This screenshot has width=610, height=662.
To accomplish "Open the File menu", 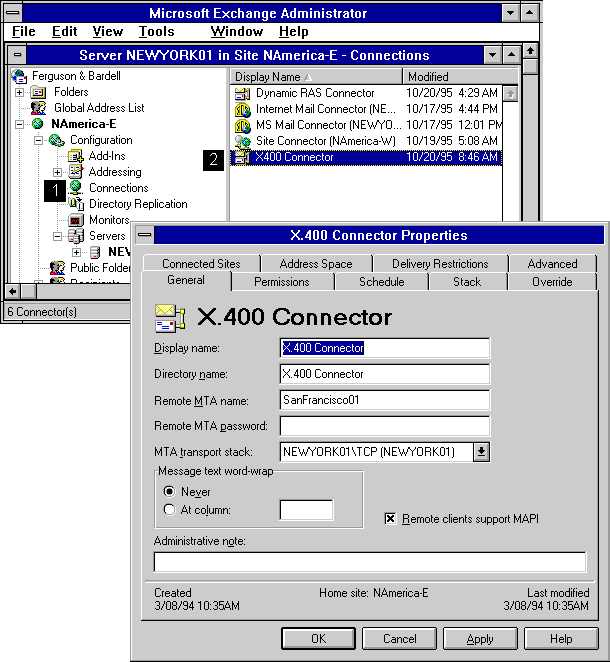I will coord(23,31).
